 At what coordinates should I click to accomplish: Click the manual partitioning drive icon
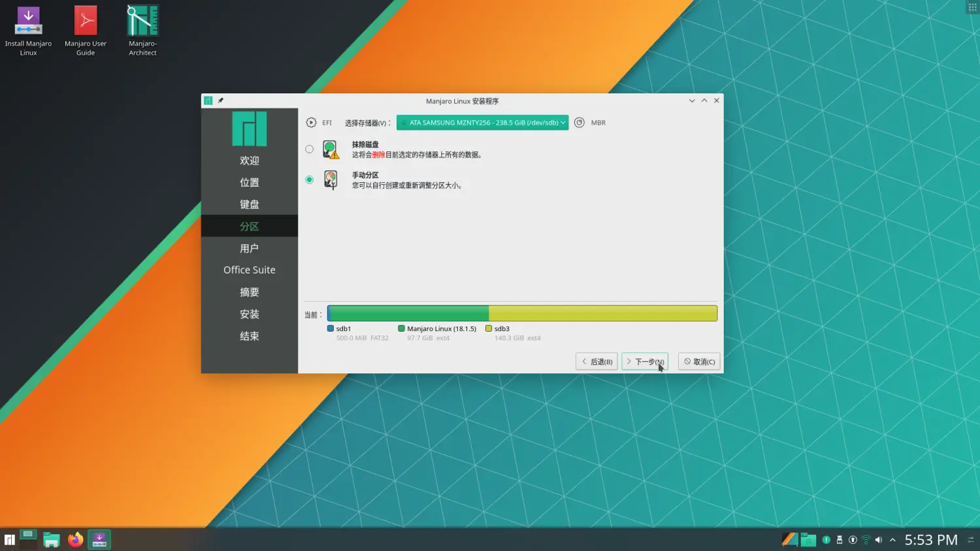coord(331,180)
